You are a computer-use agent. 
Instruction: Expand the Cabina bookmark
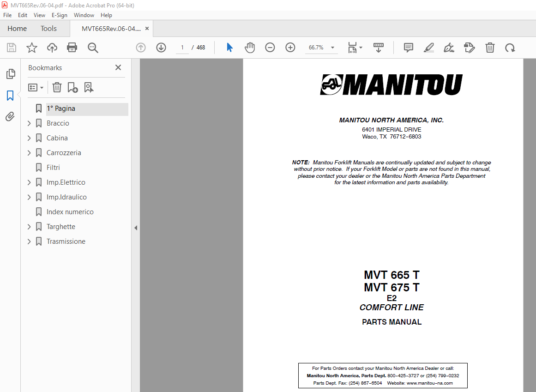(x=29, y=138)
